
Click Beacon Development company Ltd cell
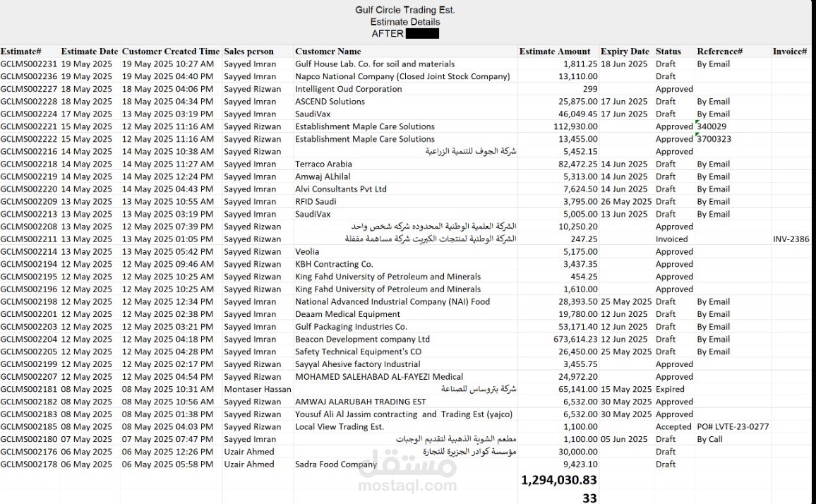point(362,339)
